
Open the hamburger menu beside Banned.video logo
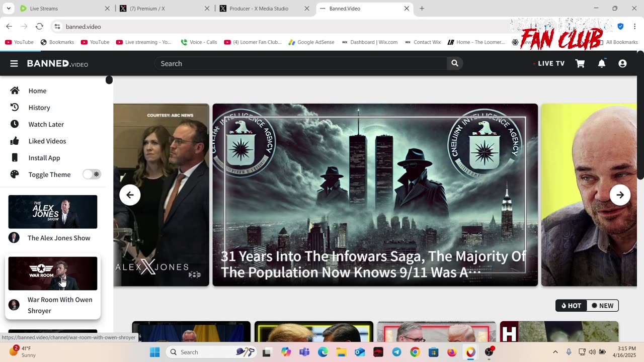pos(14,63)
